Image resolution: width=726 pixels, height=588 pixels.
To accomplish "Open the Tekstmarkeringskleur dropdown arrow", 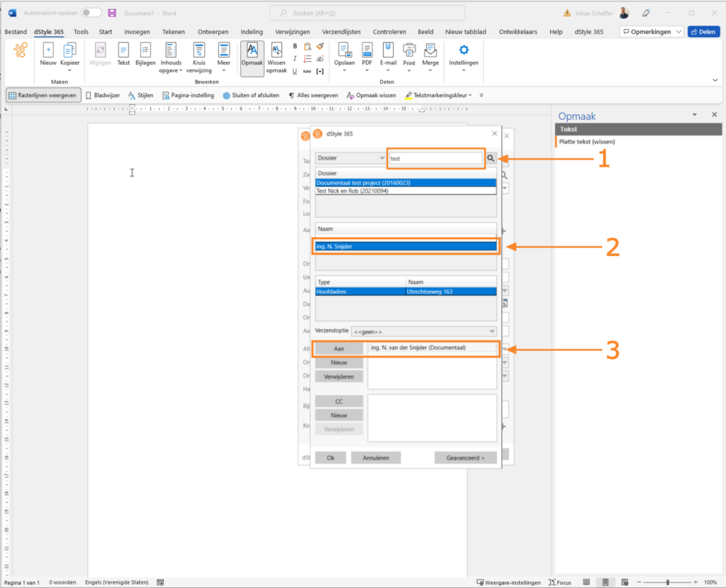I will click(x=470, y=96).
